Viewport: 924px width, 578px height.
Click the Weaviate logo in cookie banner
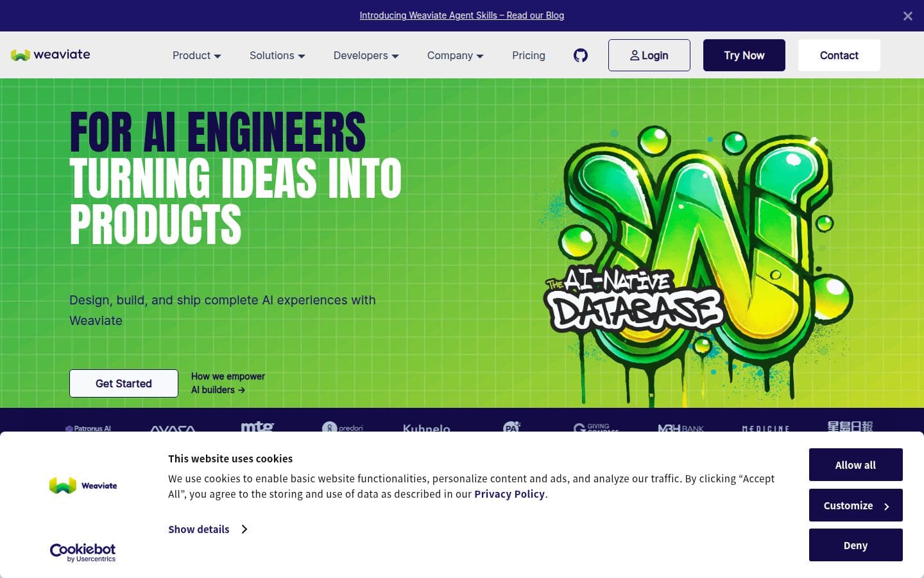point(83,486)
